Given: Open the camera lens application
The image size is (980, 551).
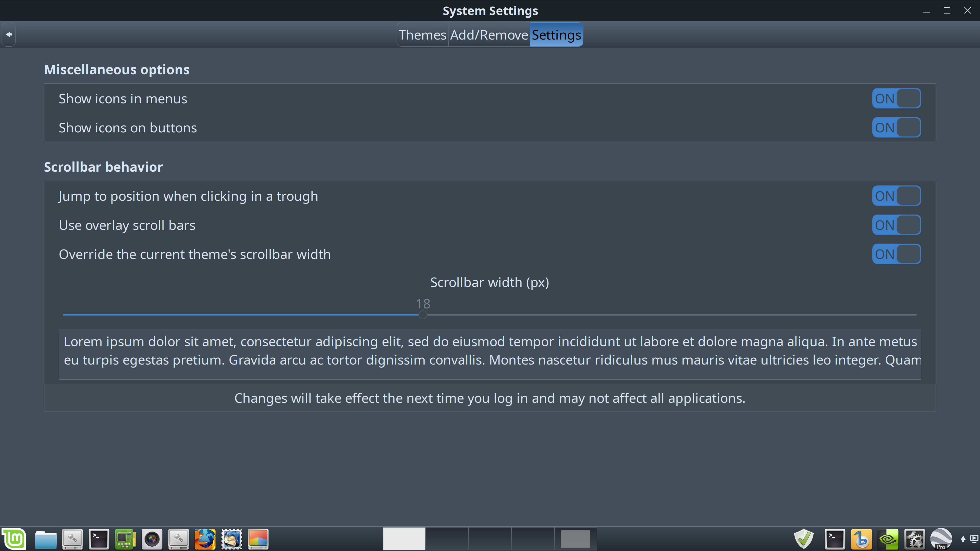Looking at the screenshot, I should pos(152,539).
